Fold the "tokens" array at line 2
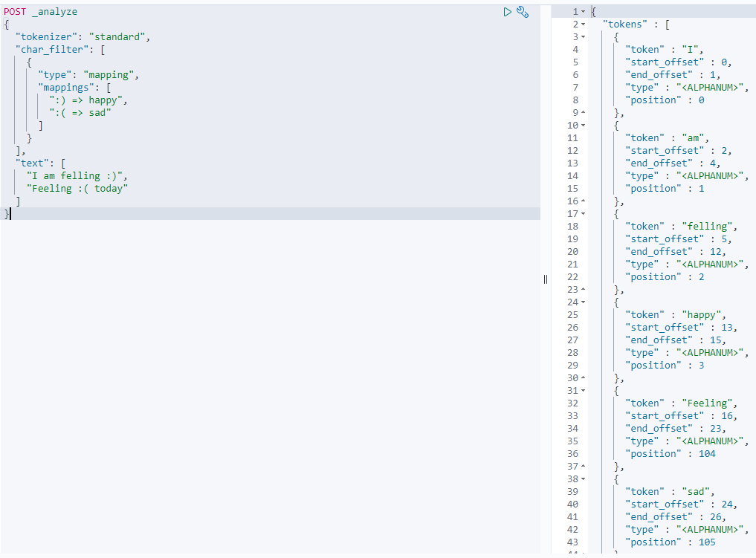756x558 pixels. pyautogui.click(x=584, y=25)
